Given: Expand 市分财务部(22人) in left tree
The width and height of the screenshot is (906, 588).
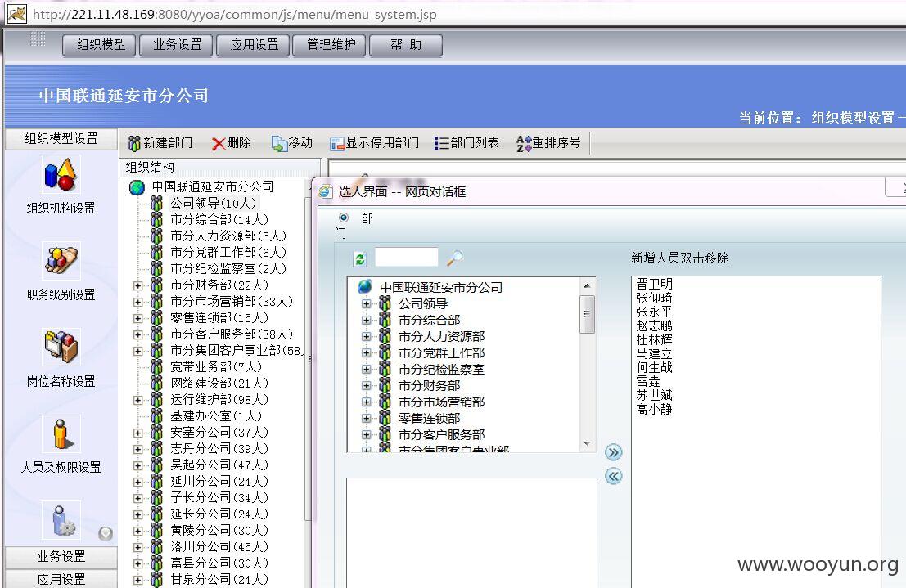Looking at the screenshot, I should click(x=137, y=285).
